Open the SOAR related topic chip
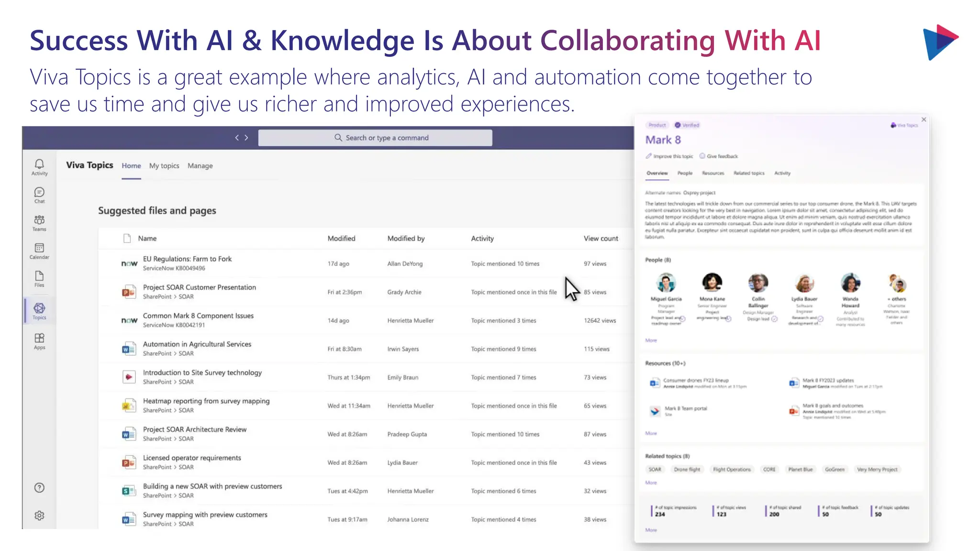This screenshot has height=551, width=980. tap(655, 469)
